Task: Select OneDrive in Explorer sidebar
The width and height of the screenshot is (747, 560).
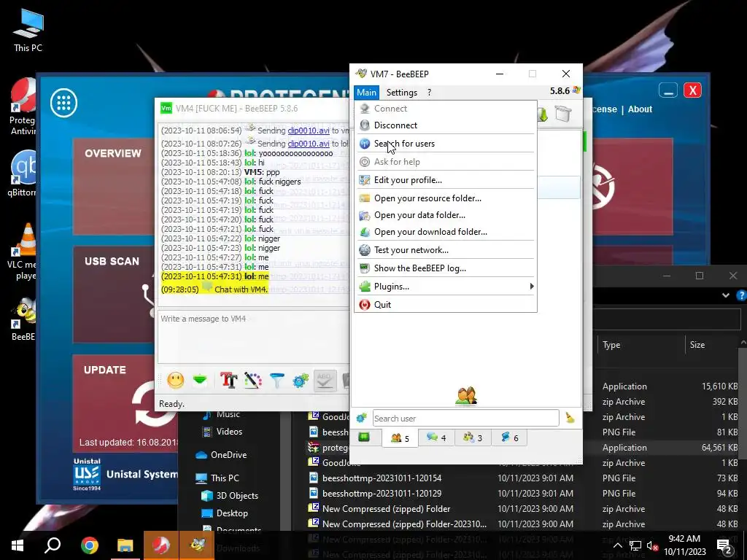Action: [x=228, y=455]
